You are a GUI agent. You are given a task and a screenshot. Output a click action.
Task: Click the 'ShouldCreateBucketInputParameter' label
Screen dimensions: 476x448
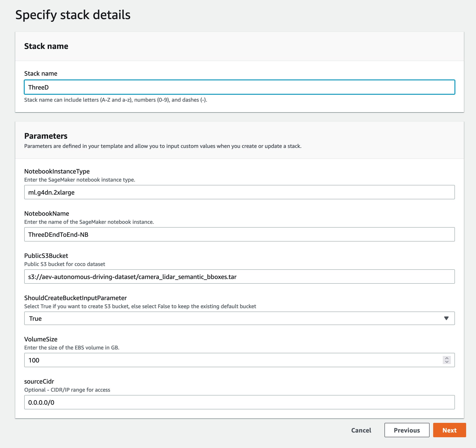pyautogui.click(x=75, y=298)
